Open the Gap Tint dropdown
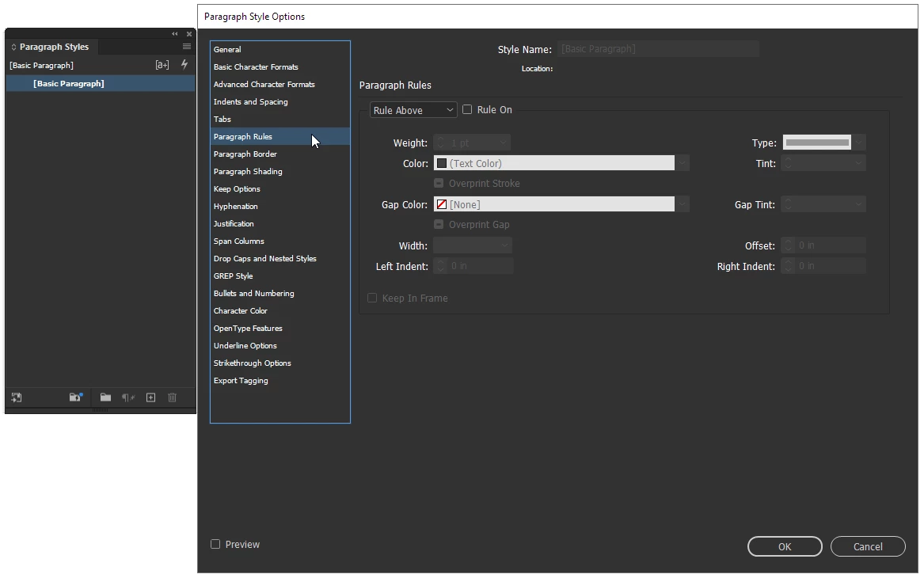Image resolution: width=924 pixels, height=578 pixels. 858,204
